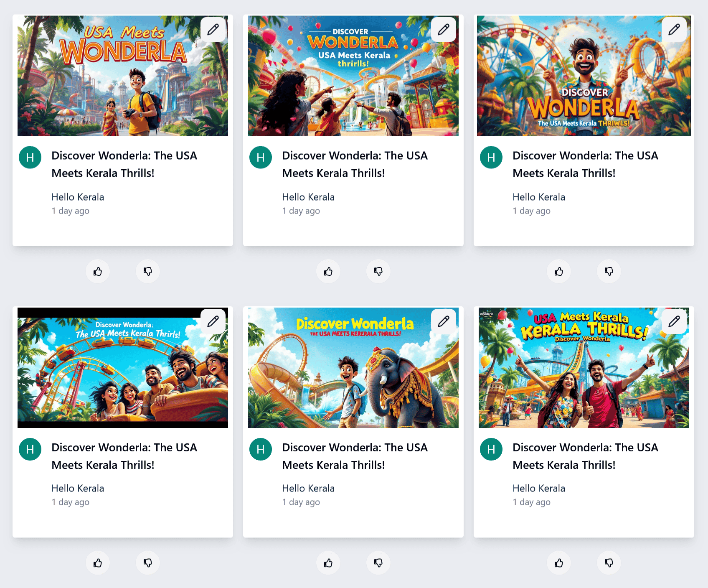The height and width of the screenshot is (588, 708).
Task: Thumbs down the 'thrirlls!' pointing-family card
Action: [x=378, y=272]
